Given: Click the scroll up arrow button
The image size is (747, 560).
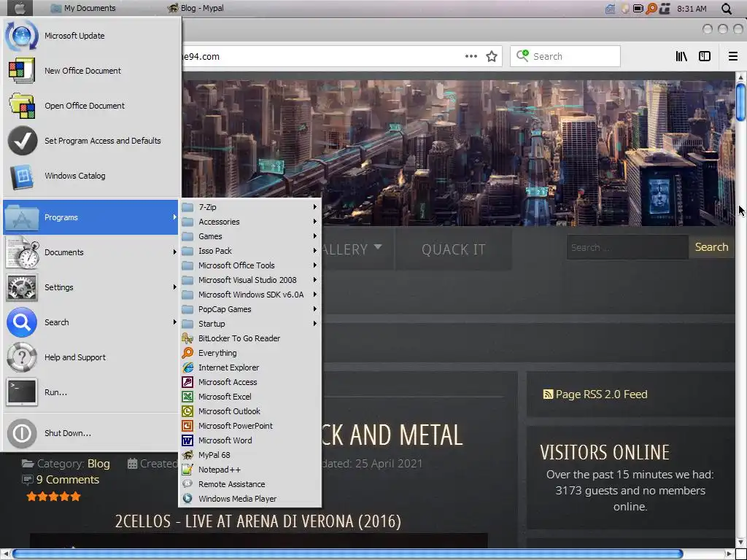Looking at the screenshot, I should pyautogui.click(x=740, y=77).
